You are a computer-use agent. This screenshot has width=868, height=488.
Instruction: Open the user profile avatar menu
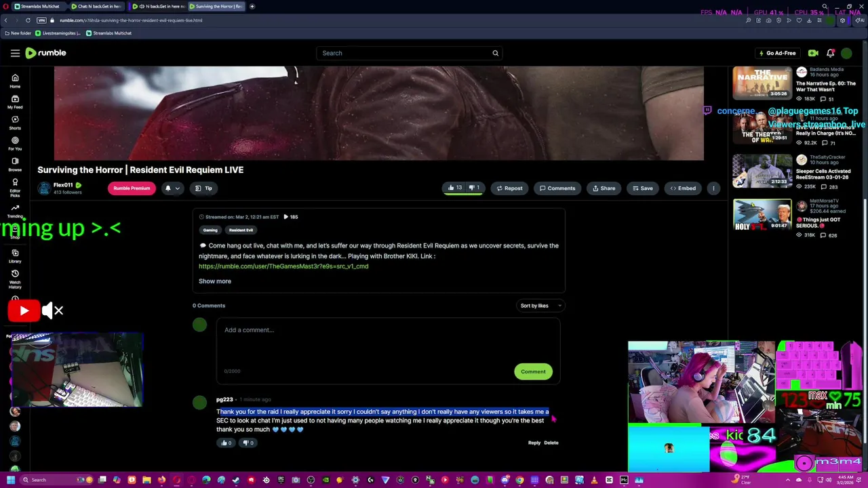pyautogui.click(x=846, y=53)
